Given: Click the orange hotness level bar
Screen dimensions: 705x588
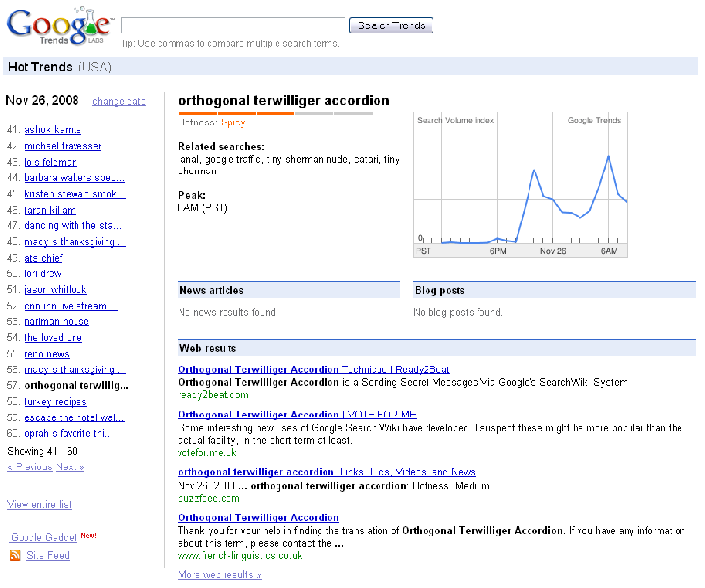Looking at the screenshot, I should (x=235, y=114).
